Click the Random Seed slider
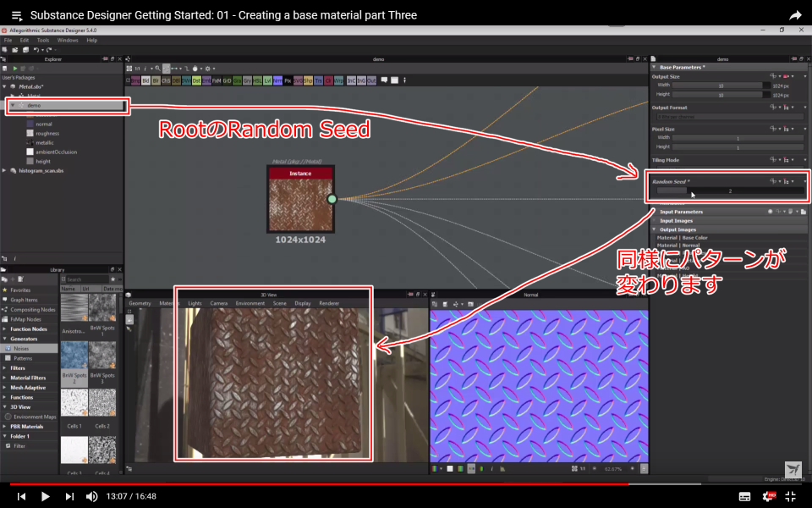The height and width of the screenshot is (508, 812). (x=730, y=191)
